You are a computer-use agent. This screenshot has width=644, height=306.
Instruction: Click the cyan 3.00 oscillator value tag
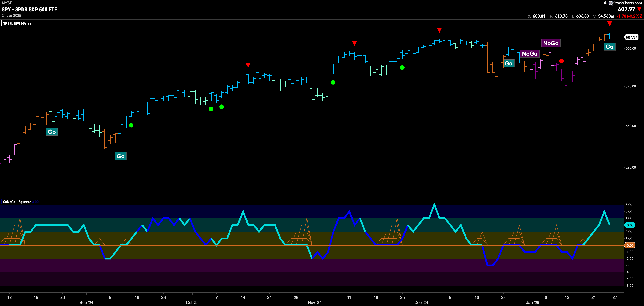click(630, 225)
